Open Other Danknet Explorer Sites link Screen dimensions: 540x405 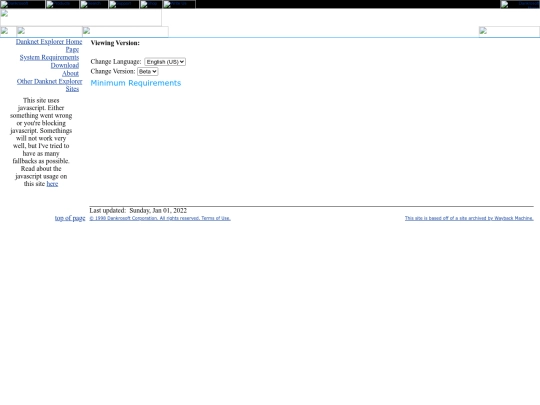point(50,85)
